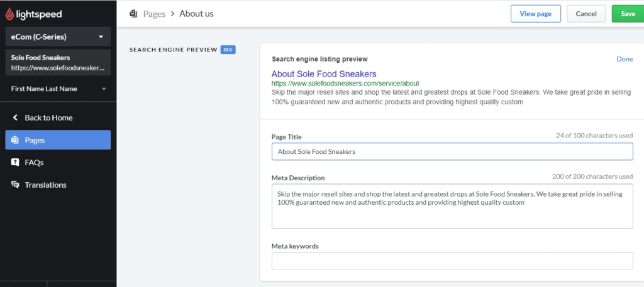Click the Back to Home chevron icon
Image resolution: width=644 pixels, height=287 pixels.
(15, 117)
